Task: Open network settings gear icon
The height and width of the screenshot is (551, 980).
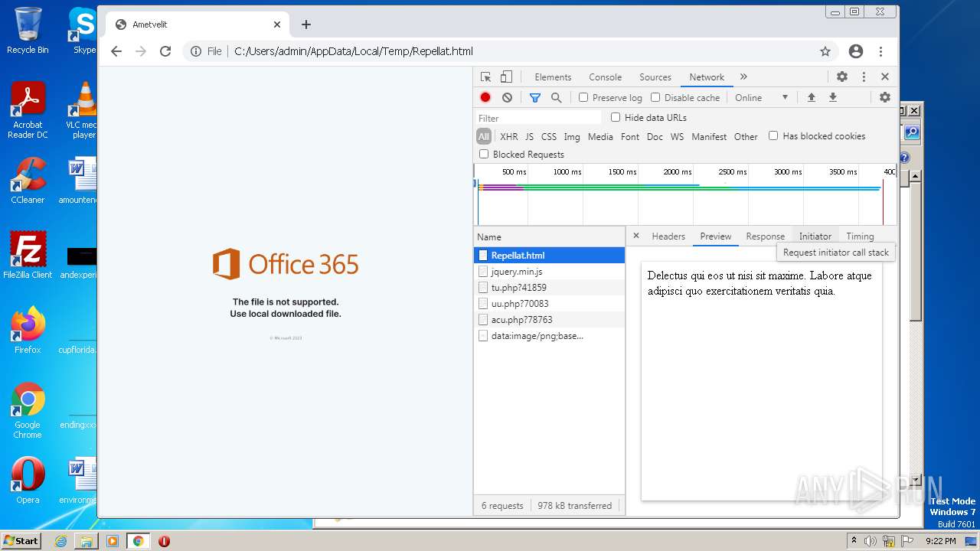Action: pos(885,98)
